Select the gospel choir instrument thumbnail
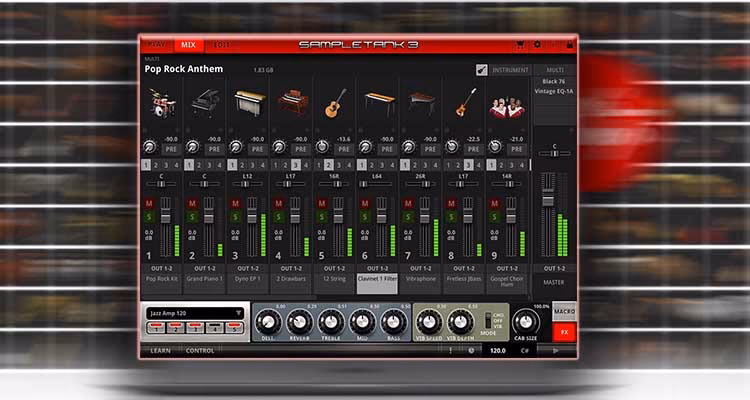Viewport: 750px width, 400px height. (507, 106)
